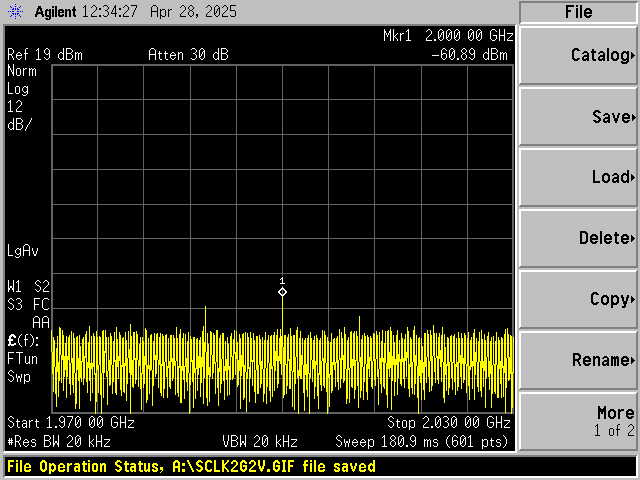
Task: Click the Swp annotation label
Action: tap(19, 377)
